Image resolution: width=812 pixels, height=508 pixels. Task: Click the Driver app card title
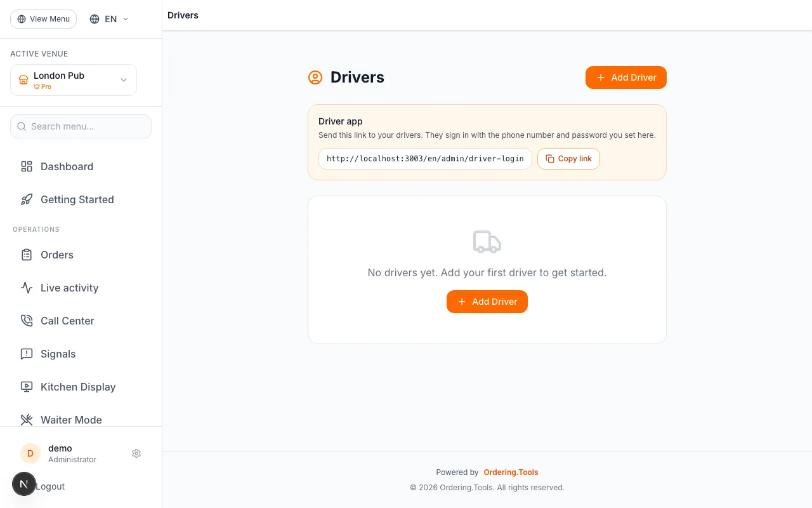click(x=341, y=121)
